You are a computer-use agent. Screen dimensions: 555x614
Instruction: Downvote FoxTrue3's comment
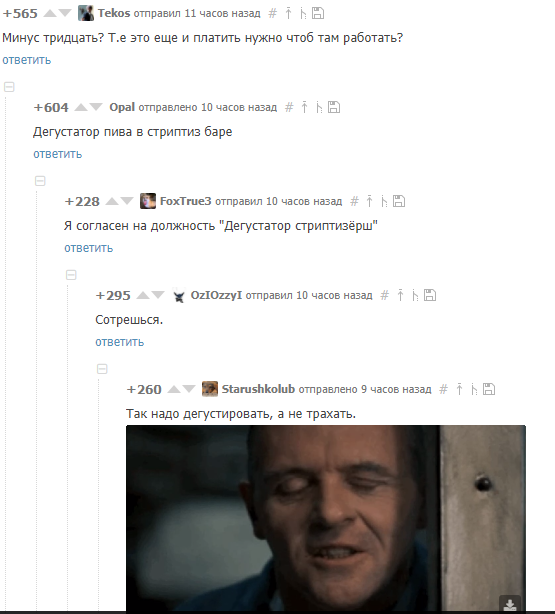127,201
